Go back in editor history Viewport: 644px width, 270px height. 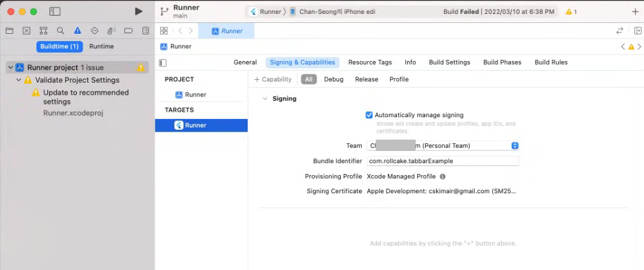click(x=180, y=31)
